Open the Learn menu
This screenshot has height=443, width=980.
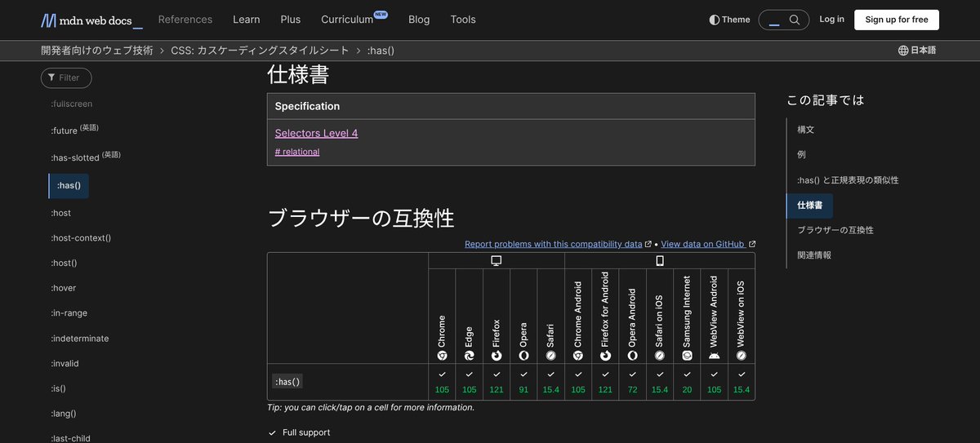point(247,20)
